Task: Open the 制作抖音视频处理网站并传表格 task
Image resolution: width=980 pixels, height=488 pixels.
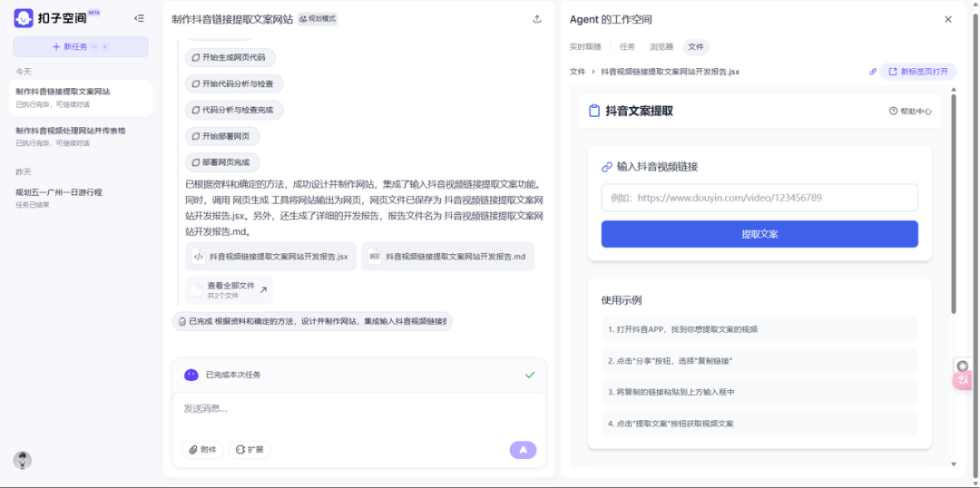Action: click(81, 136)
